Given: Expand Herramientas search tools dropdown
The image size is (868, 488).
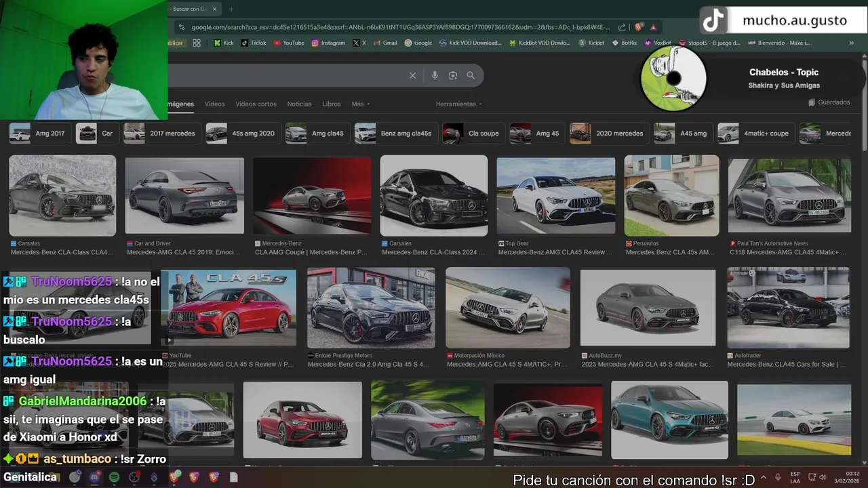Looking at the screenshot, I should point(459,104).
